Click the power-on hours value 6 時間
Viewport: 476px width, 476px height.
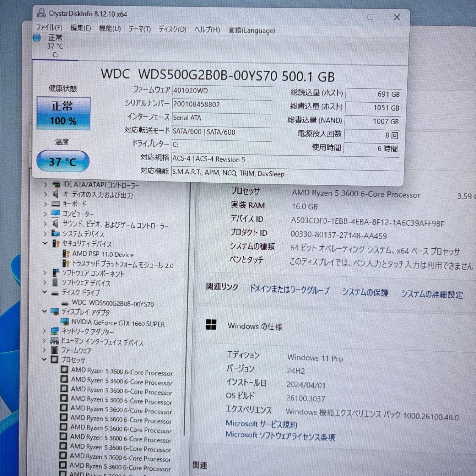(371, 148)
